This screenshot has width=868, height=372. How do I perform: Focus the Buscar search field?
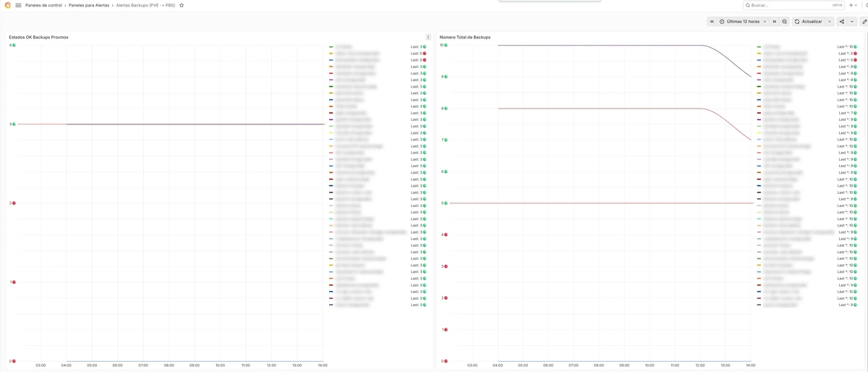[x=793, y=5]
